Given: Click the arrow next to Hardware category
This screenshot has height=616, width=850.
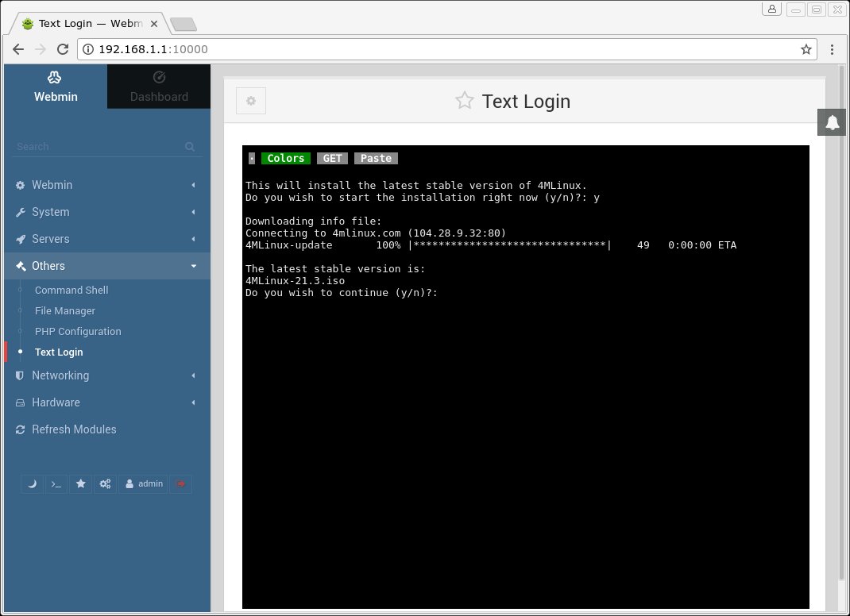Looking at the screenshot, I should point(194,402).
